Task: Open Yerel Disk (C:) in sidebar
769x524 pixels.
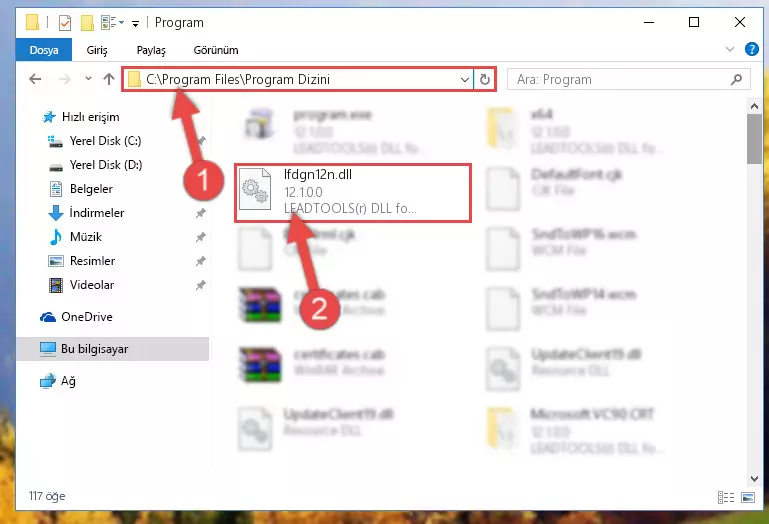Action: click(105, 141)
